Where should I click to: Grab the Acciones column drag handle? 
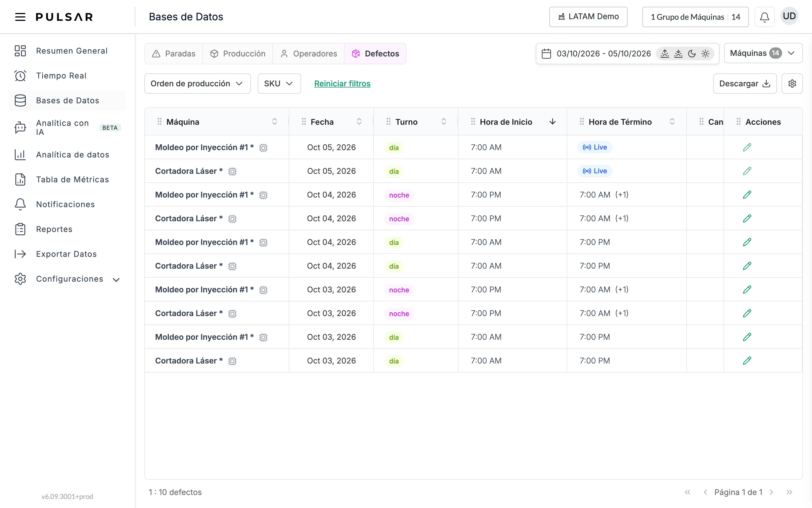[x=738, y=122]
